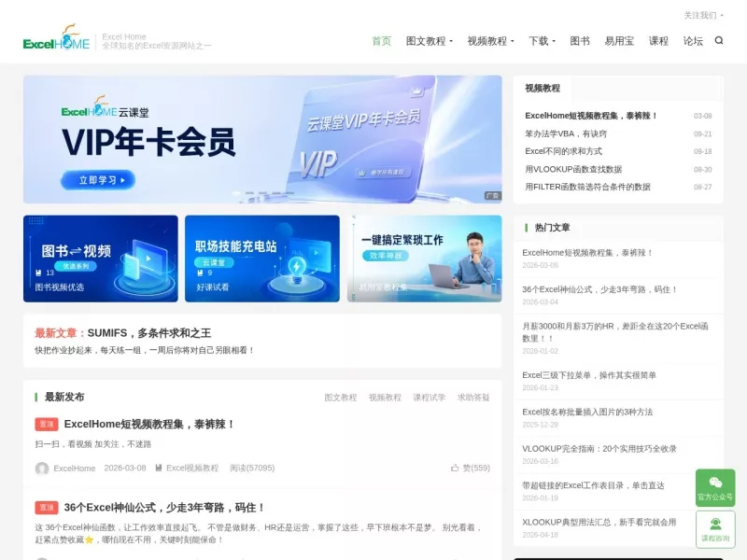Open 笨办法学VBA，有诀窍 video tutorial
Screen dimensions: 747x560
(x=566, y=133)
